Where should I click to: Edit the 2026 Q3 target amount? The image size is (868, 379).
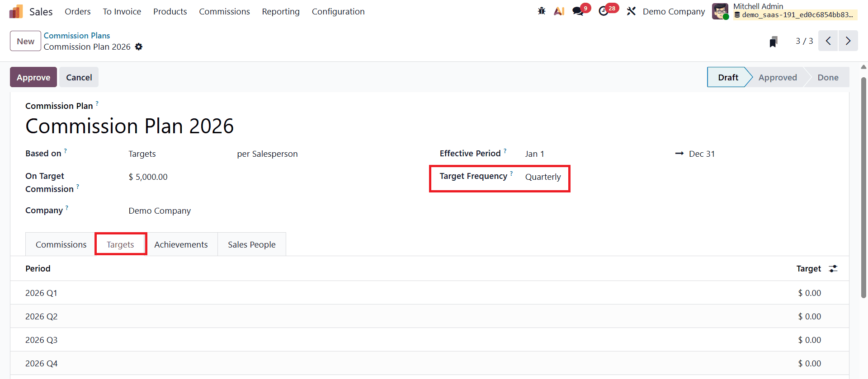click(809, 340)
